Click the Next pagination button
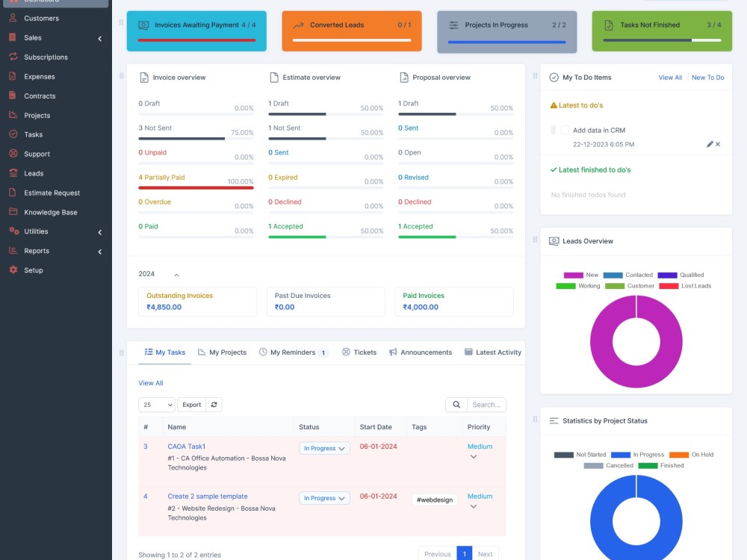Image resolution: width=747 pixels, height=560 pixels. click(x=485, y=554)
